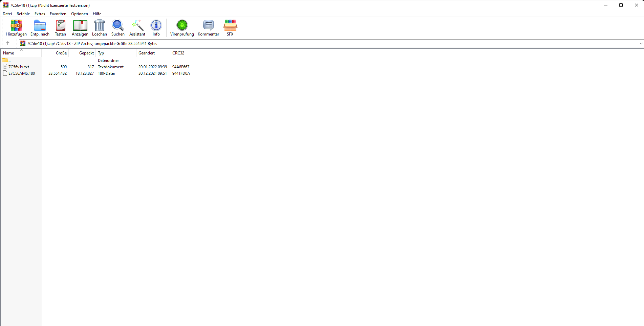The height and width of the screenshot is (326, 644).
Task: Select the file 7C56v1x.txt
Action: [19, 67]
